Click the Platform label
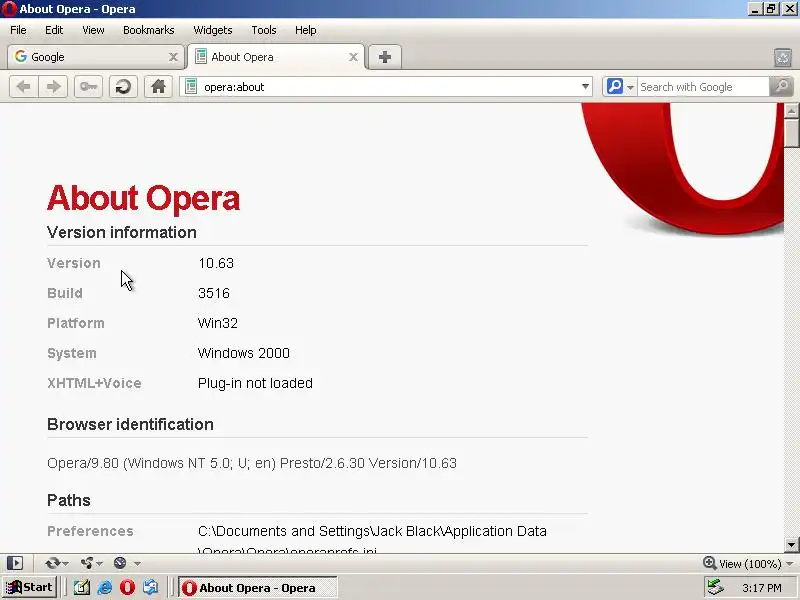This screenshot has height=600, width=800. tap(76, 323)
